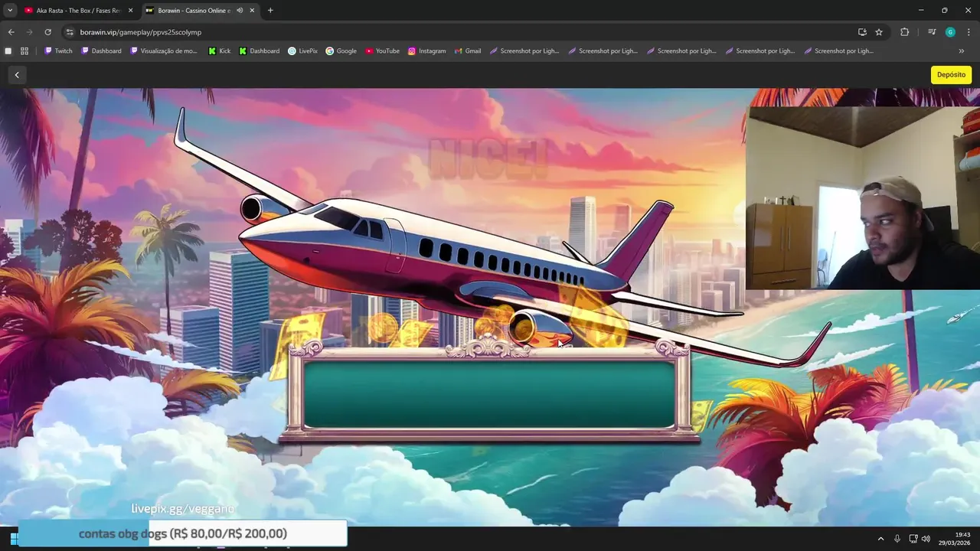Go back to the previous page
Image resolution: width=980 pixels, height=551 pixels.
coord(11,32)
